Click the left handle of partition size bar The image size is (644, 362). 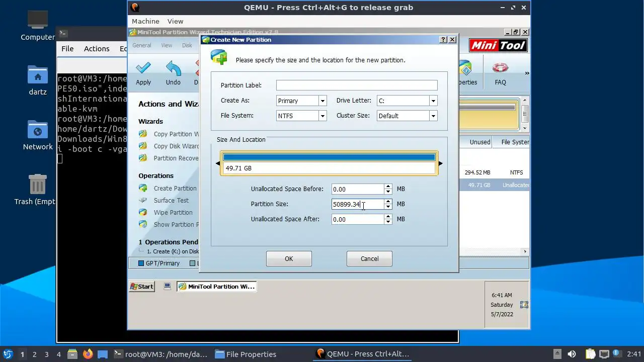tap(218, 163)
